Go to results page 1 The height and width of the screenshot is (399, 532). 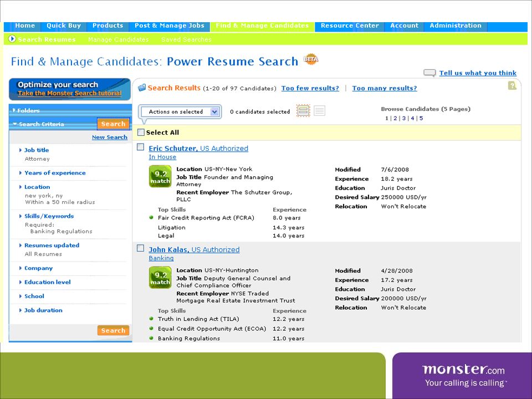pyautogui.click(x=386, y=119)
